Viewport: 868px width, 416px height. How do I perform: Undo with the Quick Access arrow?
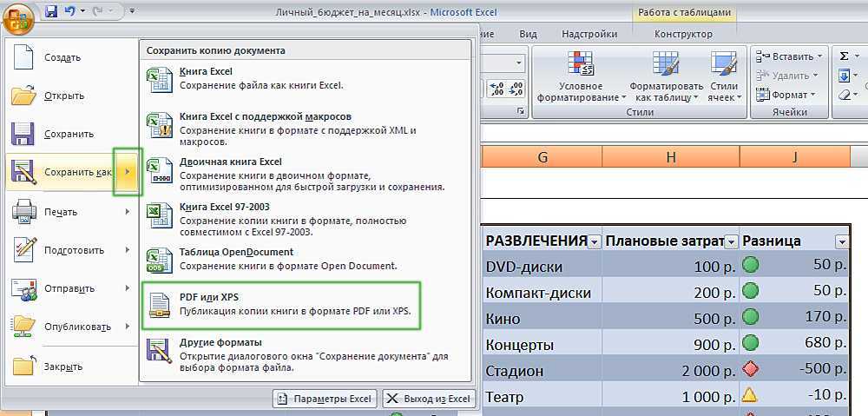pos(69,11)
